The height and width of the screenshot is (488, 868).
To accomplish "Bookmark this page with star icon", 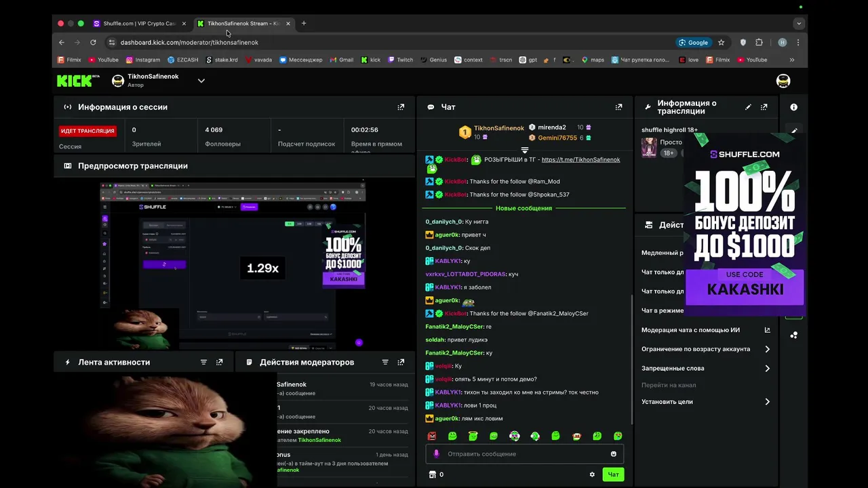I will click(721, 42).
